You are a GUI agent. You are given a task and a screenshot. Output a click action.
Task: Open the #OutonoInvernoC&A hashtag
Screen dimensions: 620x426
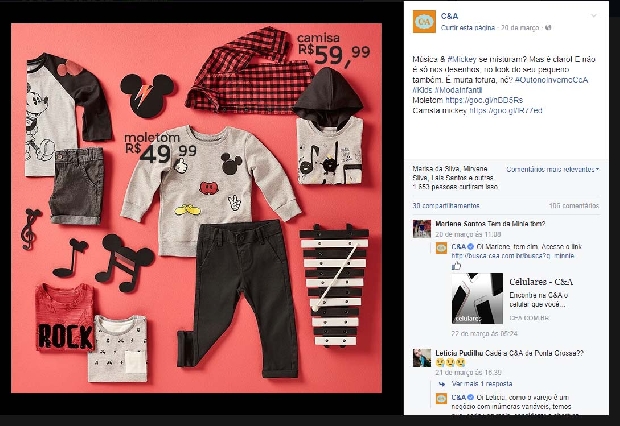(551, 80)
